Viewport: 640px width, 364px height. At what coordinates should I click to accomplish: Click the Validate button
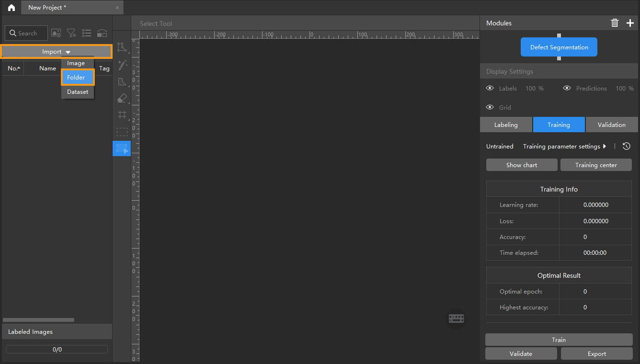point(521,353)
